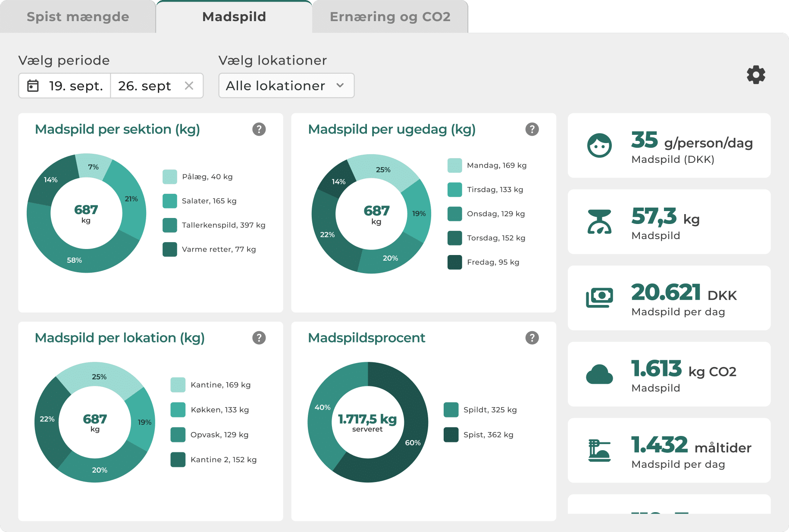Image resolution: width=789 pixels, height=532 pixels.
Task: Click the Onsdag legend color swatch
Action: (x=455, y=214)
